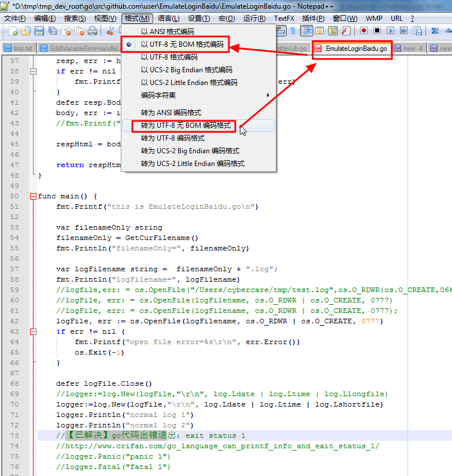Viewport: 452px width, 476px height.
Task: Open the 视图(V) menu
Action: (x=105, y=19)
